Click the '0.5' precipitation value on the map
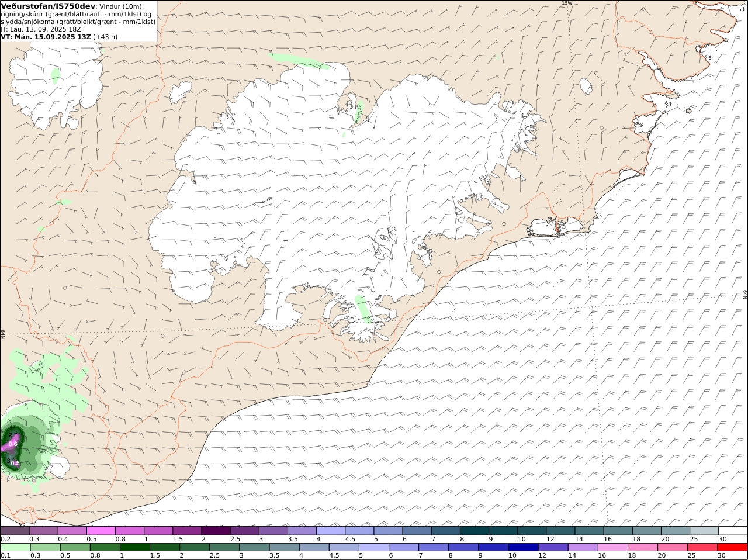 click(x=16, y=463)
